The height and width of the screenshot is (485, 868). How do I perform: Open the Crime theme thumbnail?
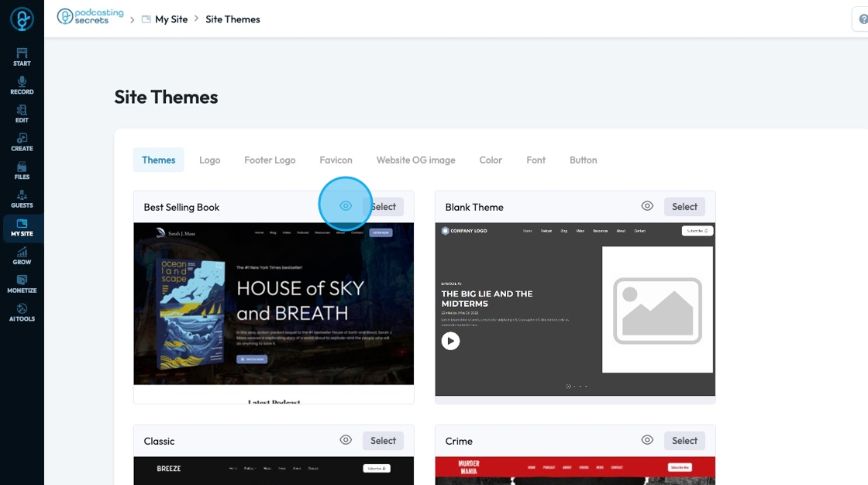pos(575,470)
